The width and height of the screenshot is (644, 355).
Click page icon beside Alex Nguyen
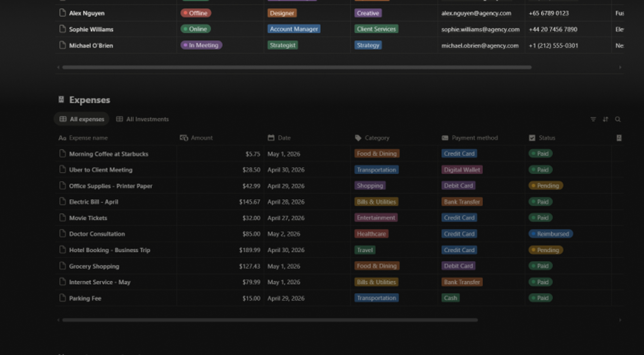[x=62, y=13]
